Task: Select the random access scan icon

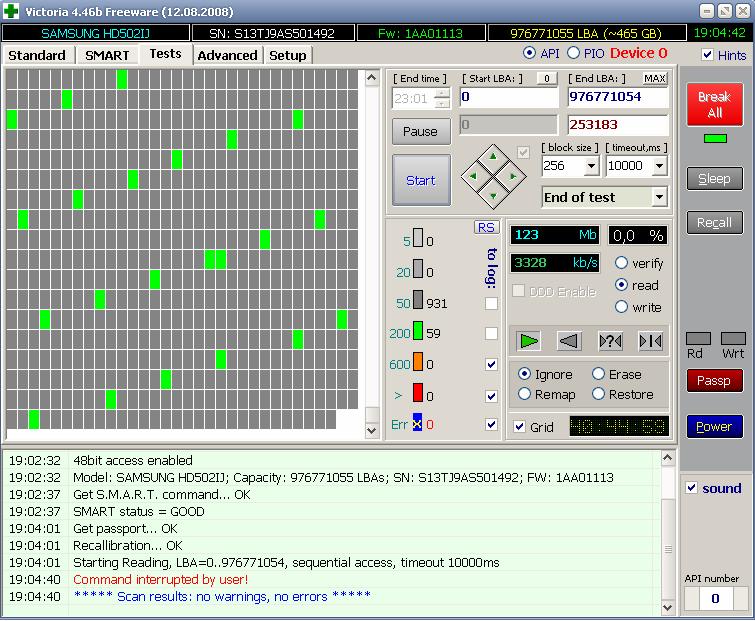Action: (x=610, y=341)
